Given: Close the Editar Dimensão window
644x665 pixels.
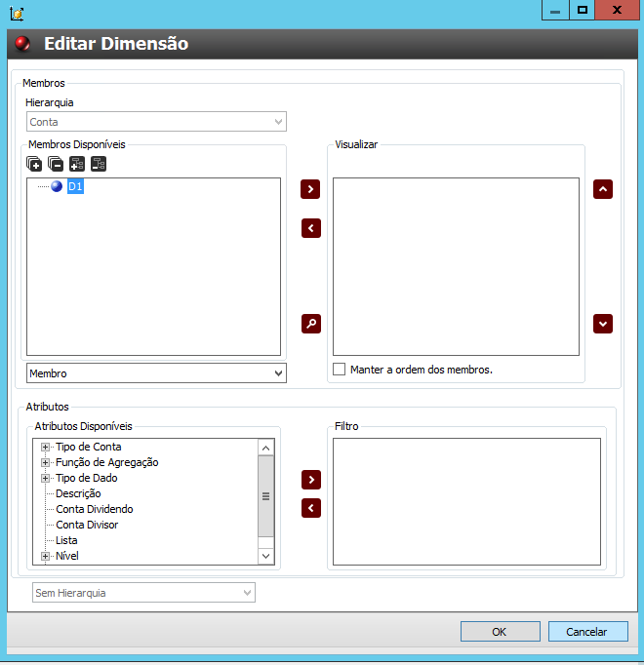Looking at the screenshot, I should pyautogui.click(x=617, y=10).
